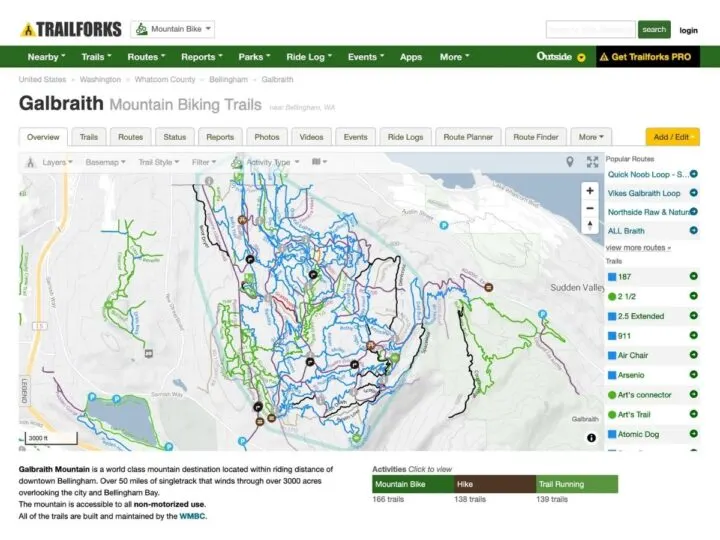Click the map view icon dropdown
Viewport: 720px width, 540px height.
coord(320,162)
